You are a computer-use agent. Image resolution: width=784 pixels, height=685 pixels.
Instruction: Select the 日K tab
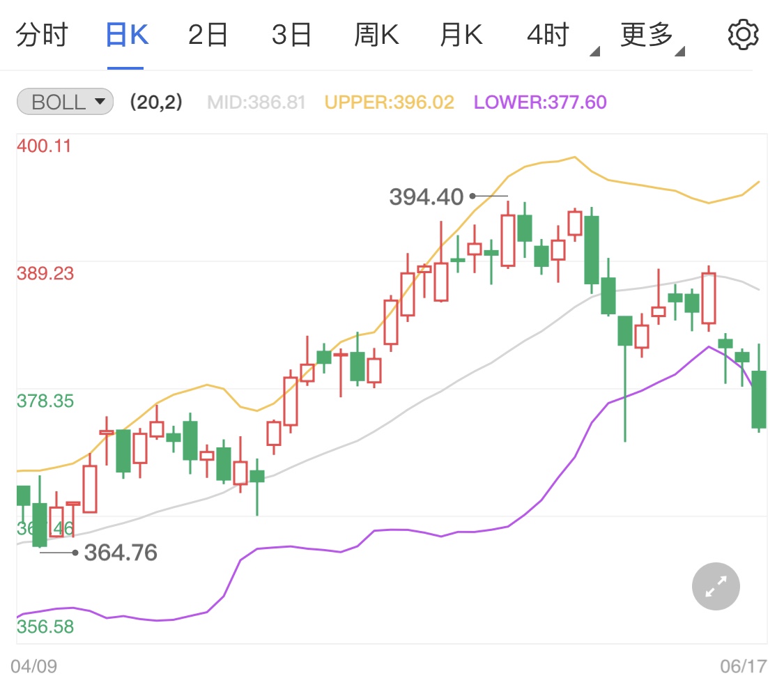(127, 35)
